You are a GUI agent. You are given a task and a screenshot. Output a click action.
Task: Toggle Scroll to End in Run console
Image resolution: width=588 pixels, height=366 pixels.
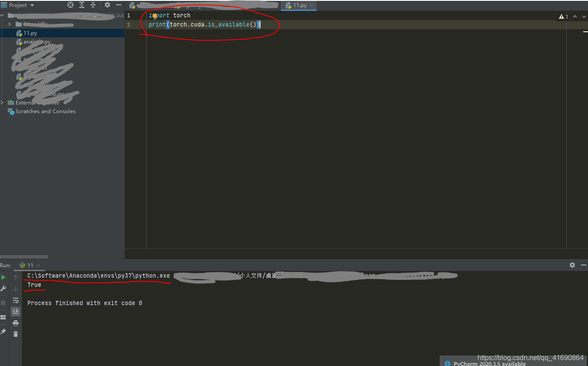16,312
